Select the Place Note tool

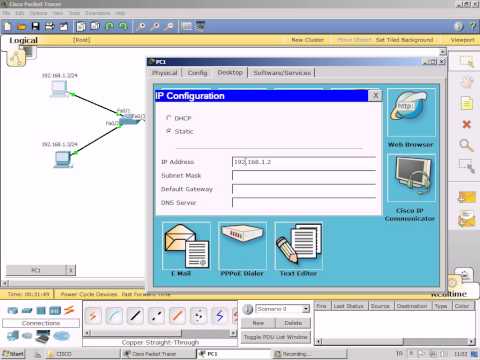point(466,104)
